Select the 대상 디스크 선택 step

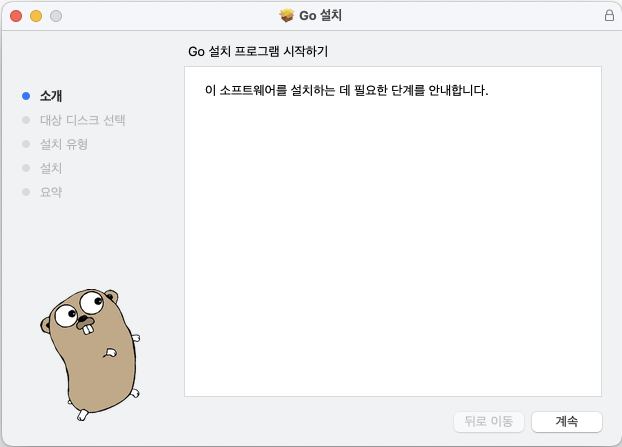click(x=83, y=120)
